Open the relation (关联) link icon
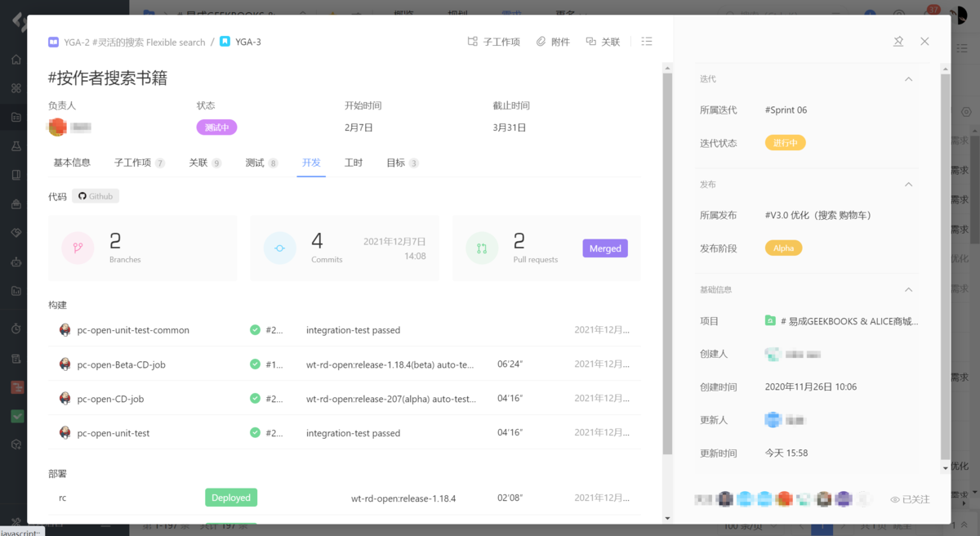The image size is (980, 536). point(590,41)
